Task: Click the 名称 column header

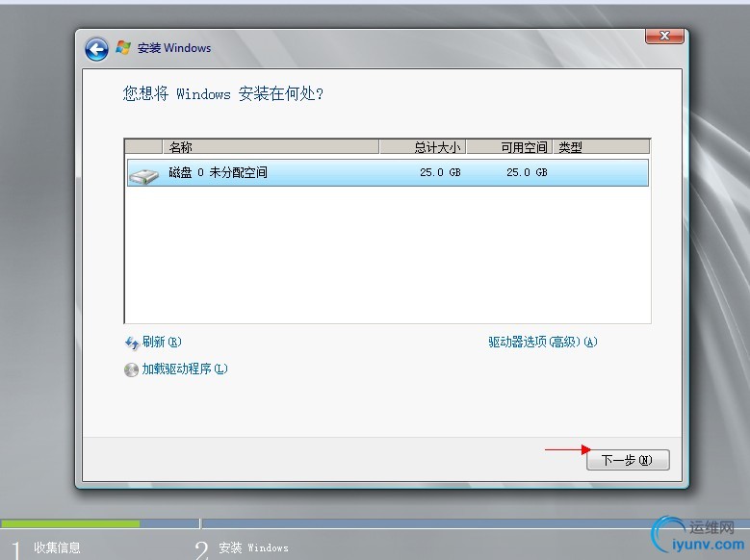Action: pos(271,147)
